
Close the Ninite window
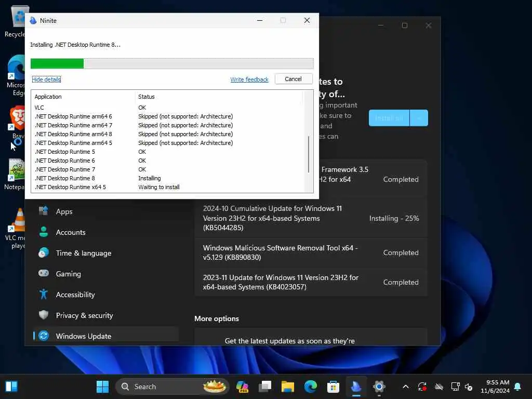click(307, 20)
